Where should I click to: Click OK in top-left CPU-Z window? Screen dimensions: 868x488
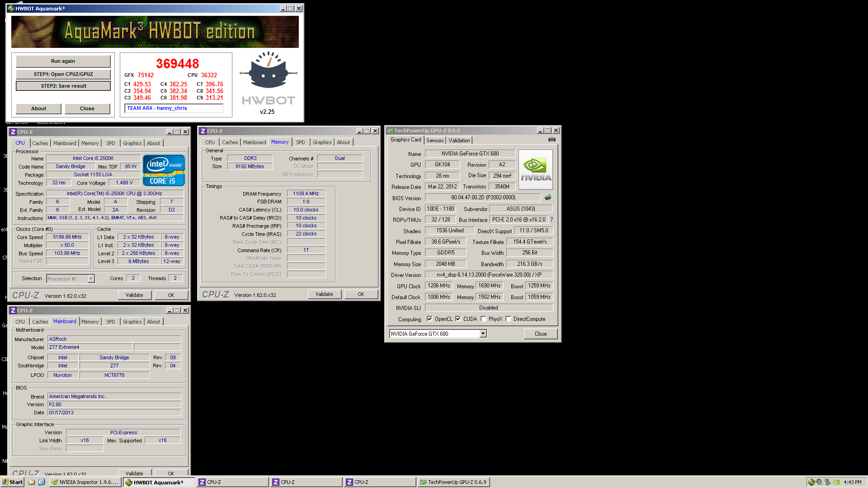coord(171,295)
